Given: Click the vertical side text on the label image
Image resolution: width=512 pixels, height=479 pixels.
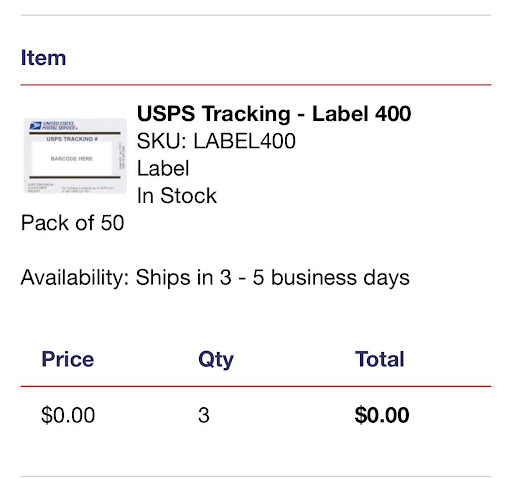Looking at the screenshot, I should click(x=121, y=157).
